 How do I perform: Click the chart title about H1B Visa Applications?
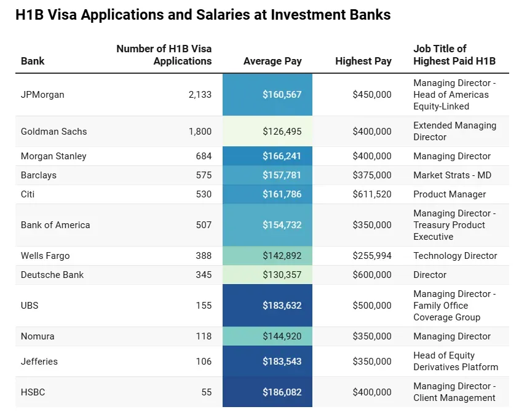203,15
